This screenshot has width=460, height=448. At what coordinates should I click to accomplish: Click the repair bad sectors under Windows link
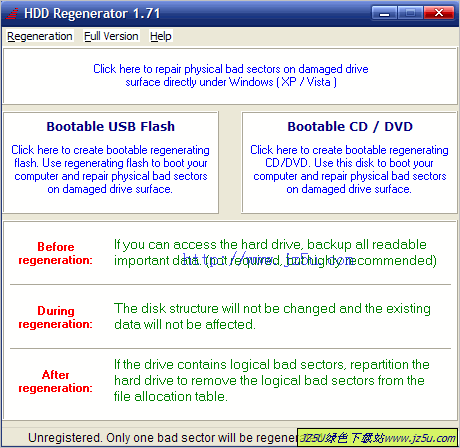231,75
